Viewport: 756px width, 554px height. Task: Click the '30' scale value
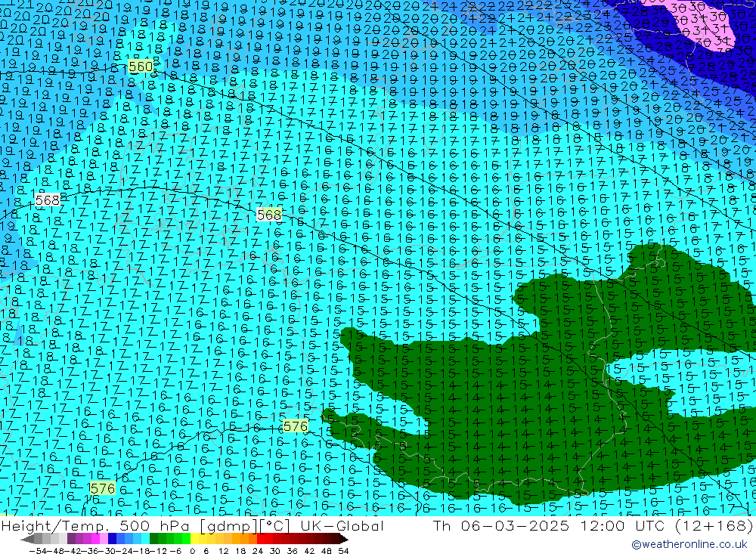pyautogui.click(x=275, y=551)
